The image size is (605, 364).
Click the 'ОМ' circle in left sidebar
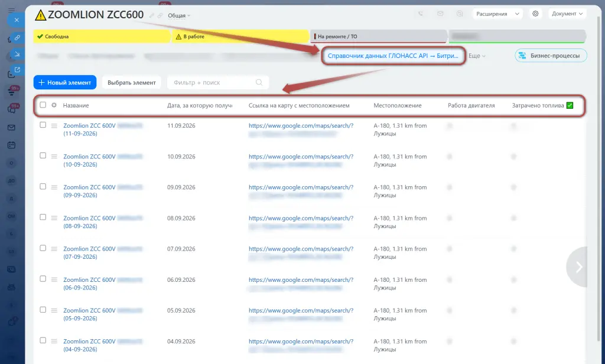(x=11, y=216)
